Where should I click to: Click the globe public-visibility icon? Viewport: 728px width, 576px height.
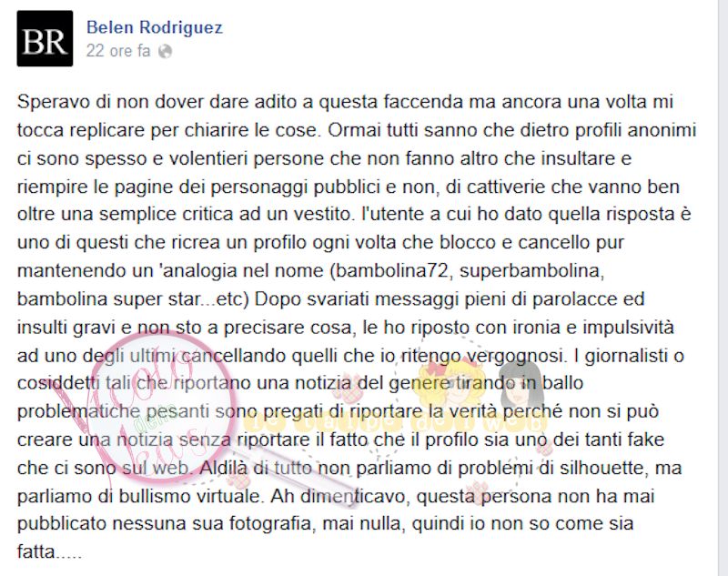click(x=166, y=52)
